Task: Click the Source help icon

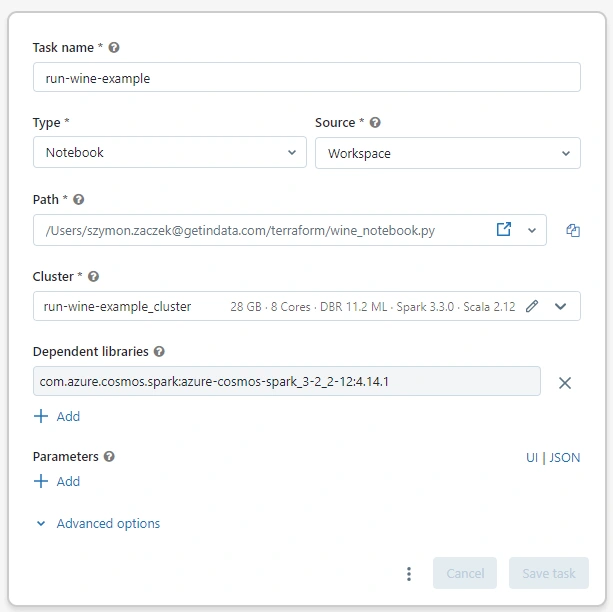Action: coord(375,123)
